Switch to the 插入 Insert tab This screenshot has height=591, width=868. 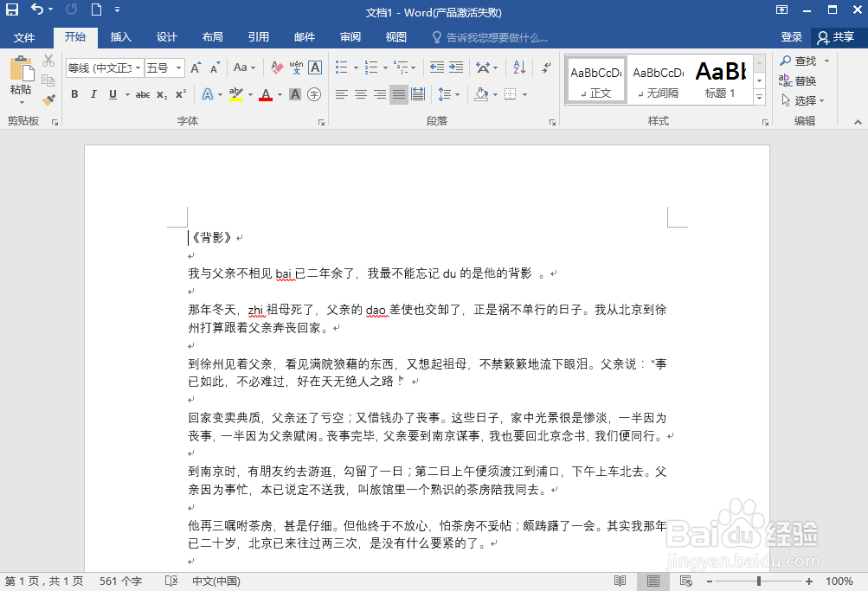[x=120, y=37]
